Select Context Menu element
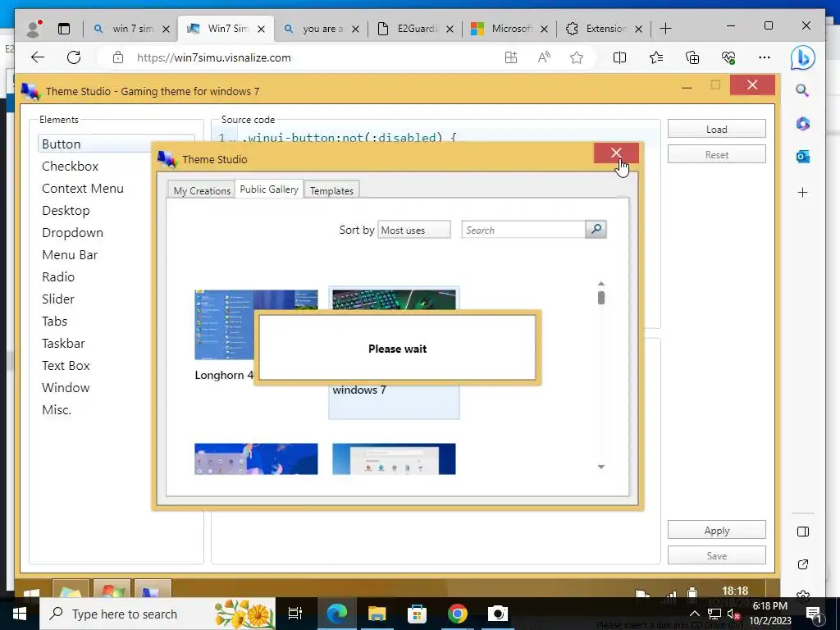840x630 pixels. coord(83,189)
